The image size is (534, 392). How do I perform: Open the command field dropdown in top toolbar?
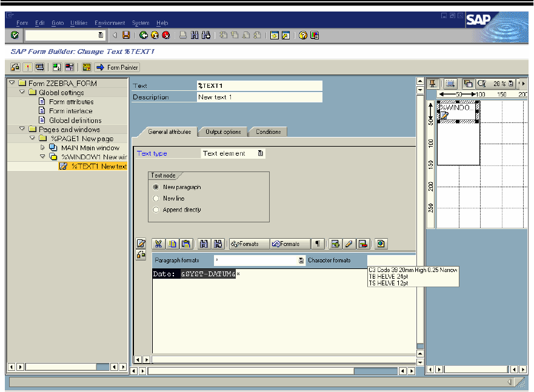(x=101, y=35)
